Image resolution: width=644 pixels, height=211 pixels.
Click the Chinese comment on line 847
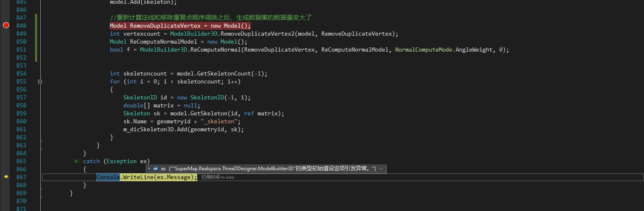211,18
